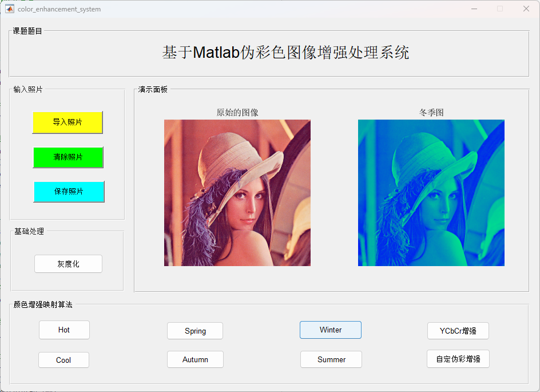The width and height of the screenshot is (540, 392).
Task: Apply the Autumn colormap
Action: 195,359
